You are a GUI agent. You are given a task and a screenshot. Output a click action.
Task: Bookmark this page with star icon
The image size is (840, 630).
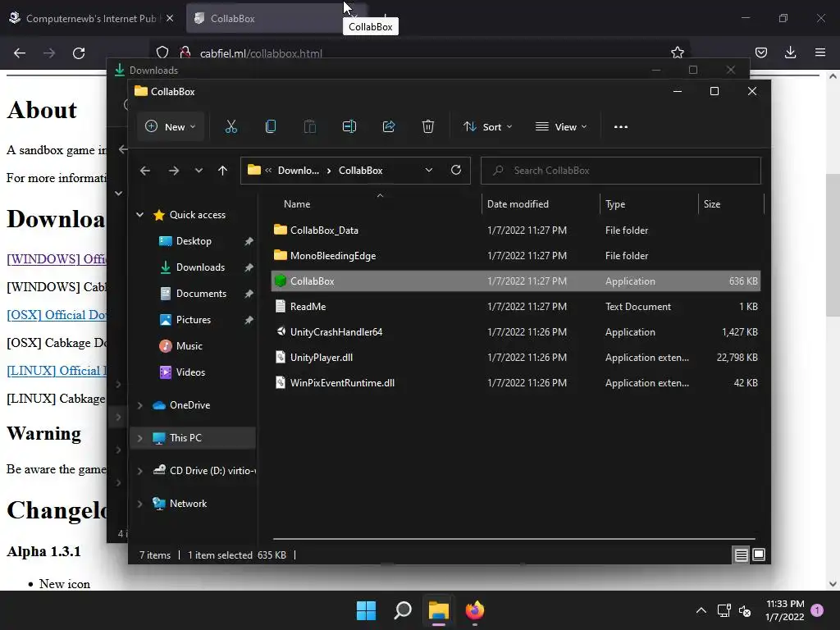677,52
